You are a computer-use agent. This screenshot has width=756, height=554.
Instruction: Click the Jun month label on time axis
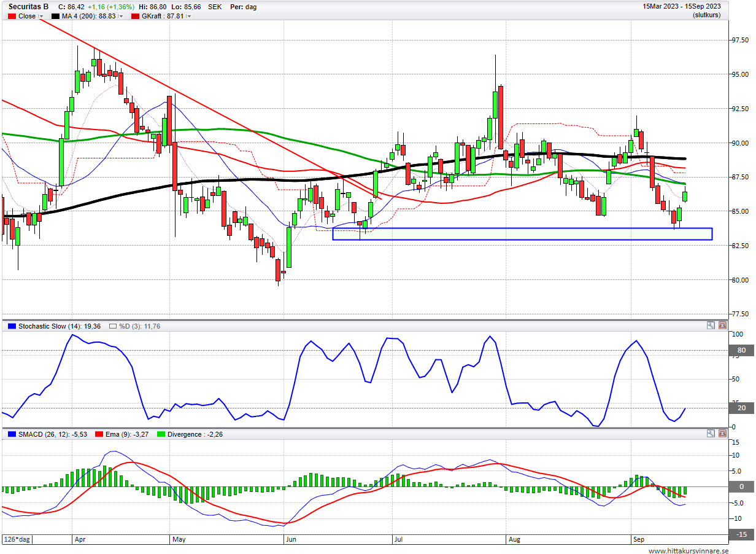(291, 540)
